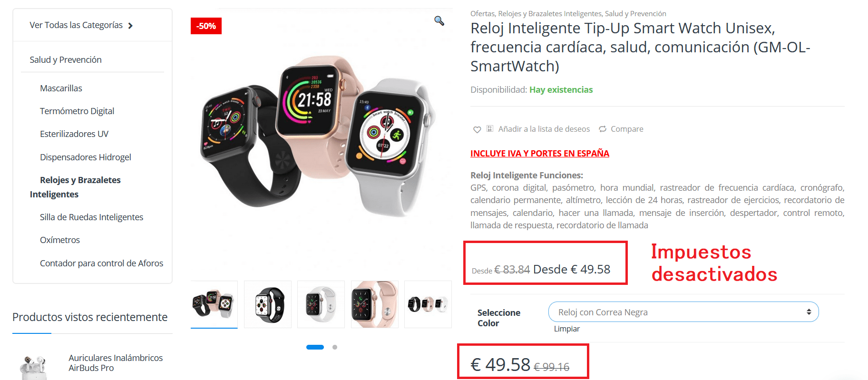Image resolution: width=868 pixels, height=380 pixels.
Task: Click Limpiar to clear color selection
Action: (x=567, y=329)
